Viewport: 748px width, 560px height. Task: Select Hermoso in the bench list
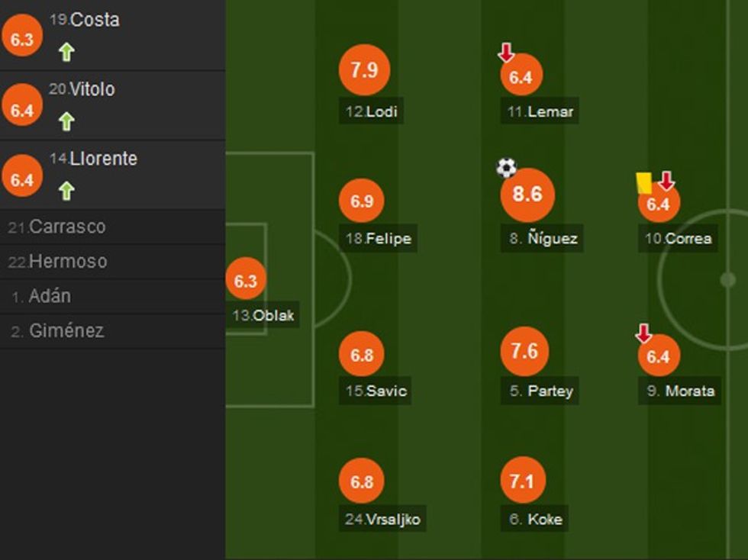tap(57, 262)
